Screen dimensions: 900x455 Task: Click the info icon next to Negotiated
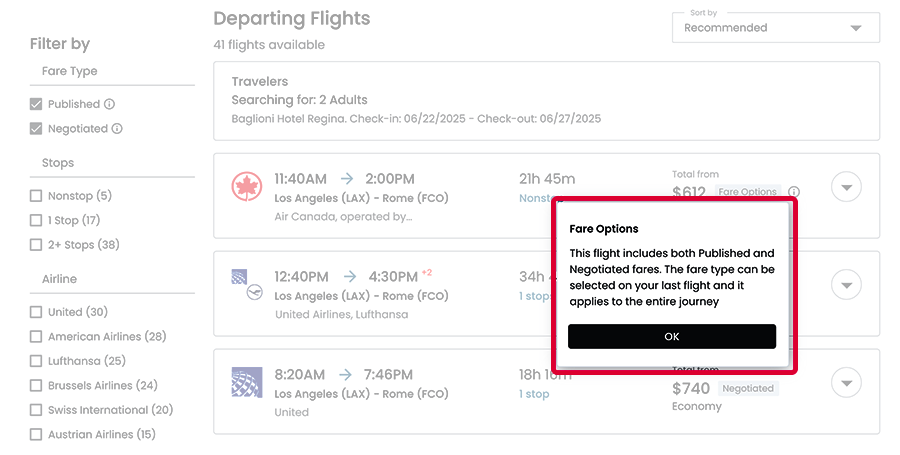coord(117,129)
